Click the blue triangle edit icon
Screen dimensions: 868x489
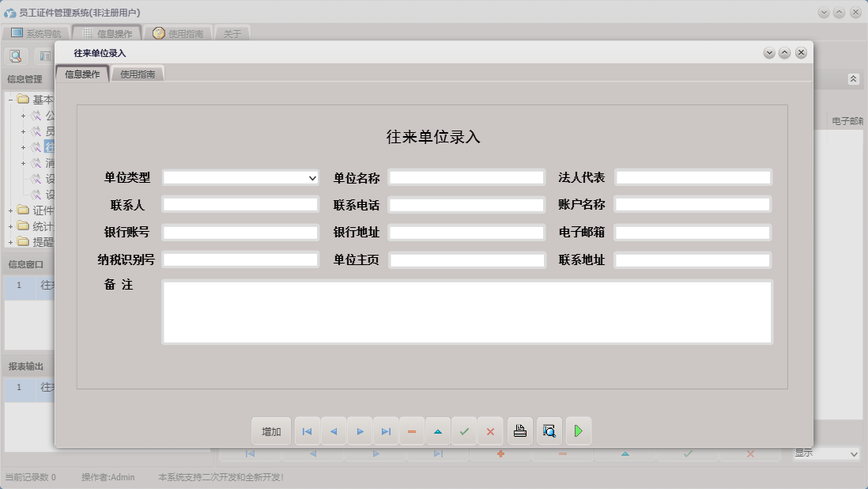(x=438, y=430)
